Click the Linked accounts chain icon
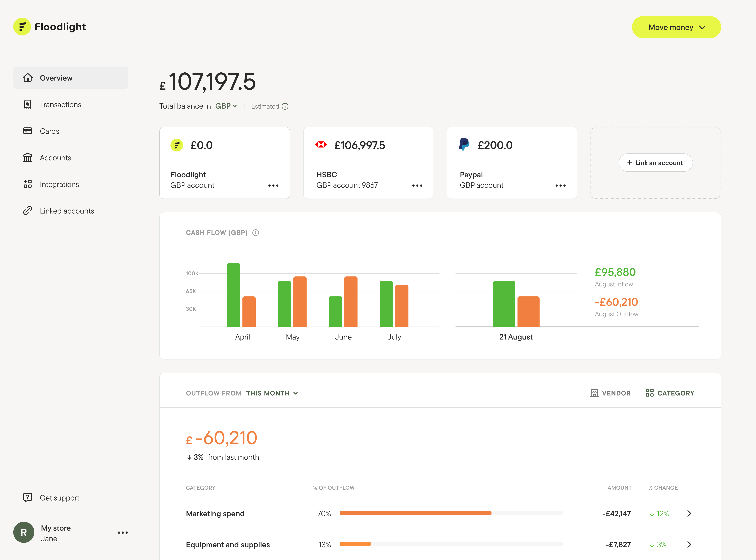The image size is (756, 560). pyautogui.click(x=28, y=211)
